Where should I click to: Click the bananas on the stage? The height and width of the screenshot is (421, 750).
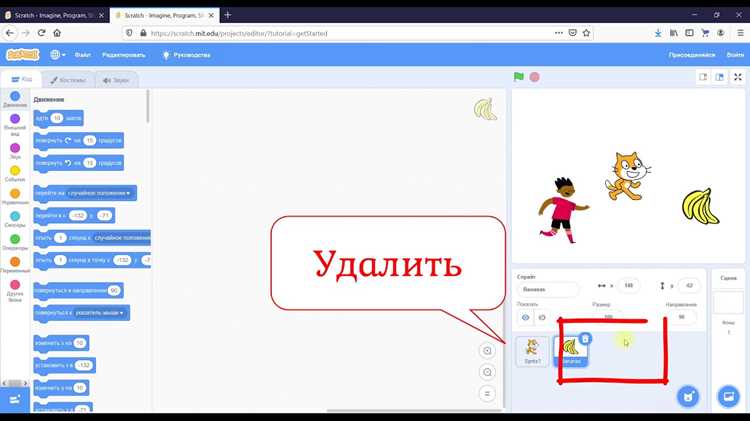[x=700, y=206]
